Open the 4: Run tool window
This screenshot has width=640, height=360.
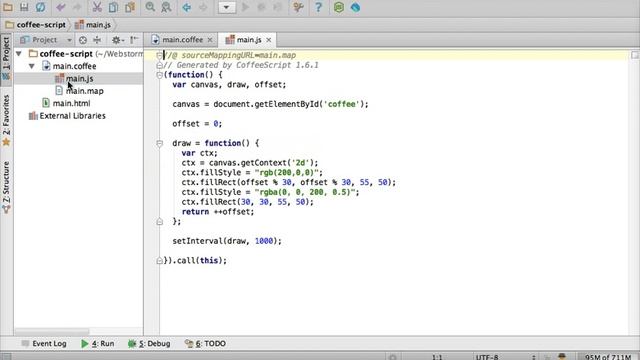98,344
